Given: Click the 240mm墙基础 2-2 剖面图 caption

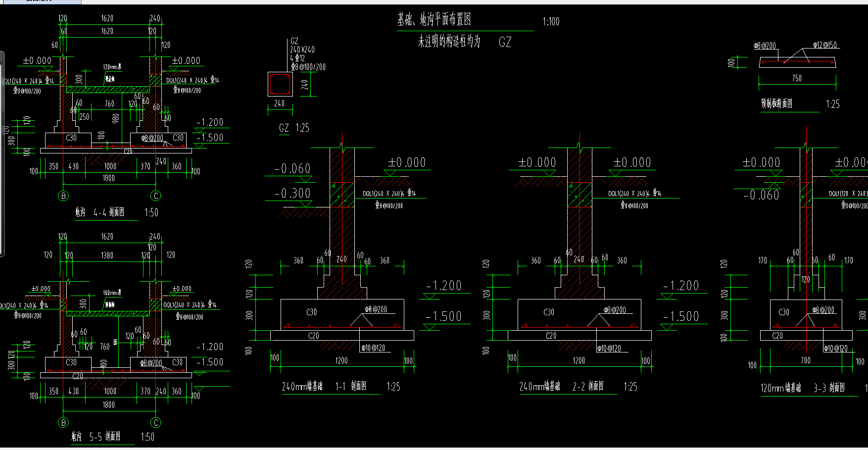Looking at the screenshot, I should pos(562,387).
